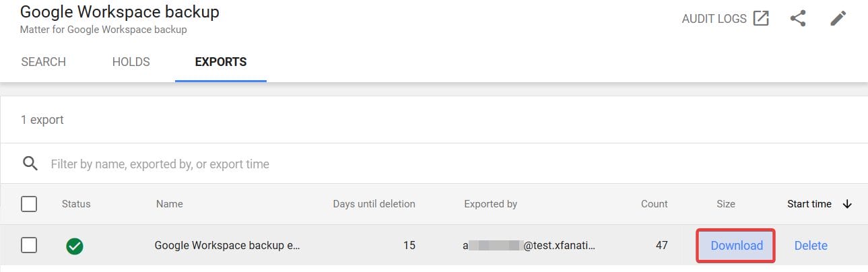Click the Exported by column header
The height and width of the screenshot is (272, 868).
490,204
